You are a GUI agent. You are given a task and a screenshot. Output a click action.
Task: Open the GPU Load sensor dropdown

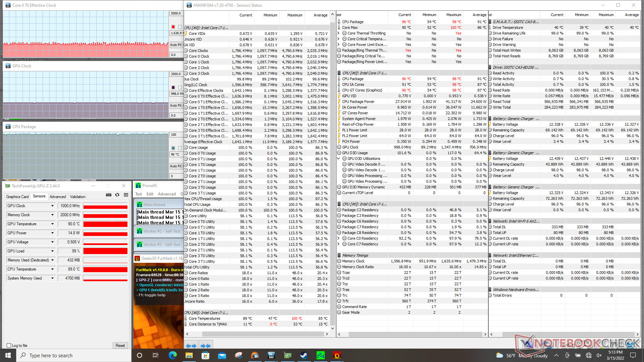[52, 251]
